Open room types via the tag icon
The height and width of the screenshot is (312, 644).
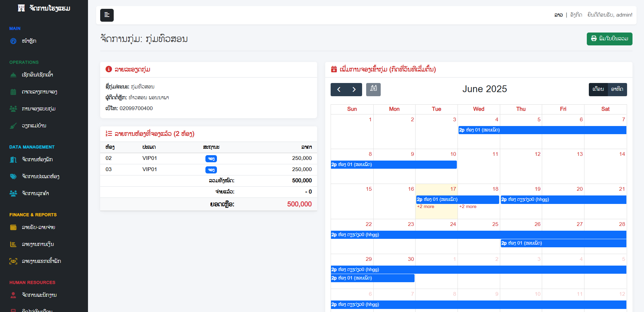pyautogui.click(x=13, y=176)
